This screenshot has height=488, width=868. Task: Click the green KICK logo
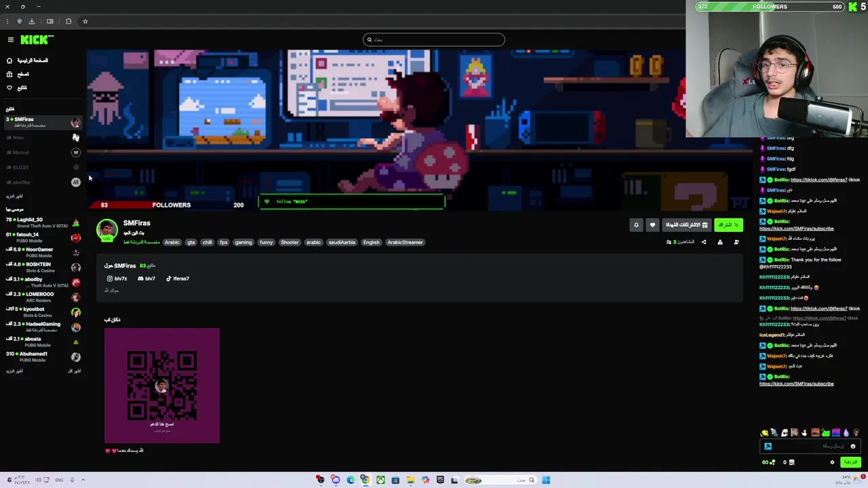(35, 40)
